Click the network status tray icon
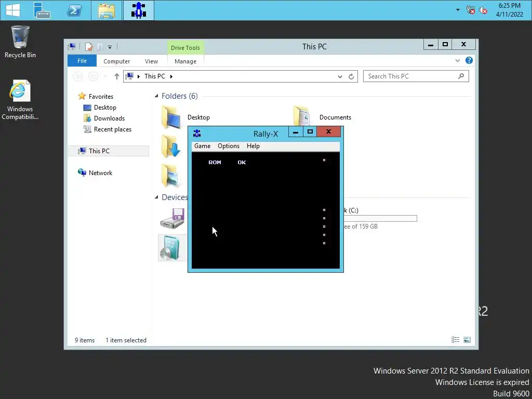 [470, 10]
